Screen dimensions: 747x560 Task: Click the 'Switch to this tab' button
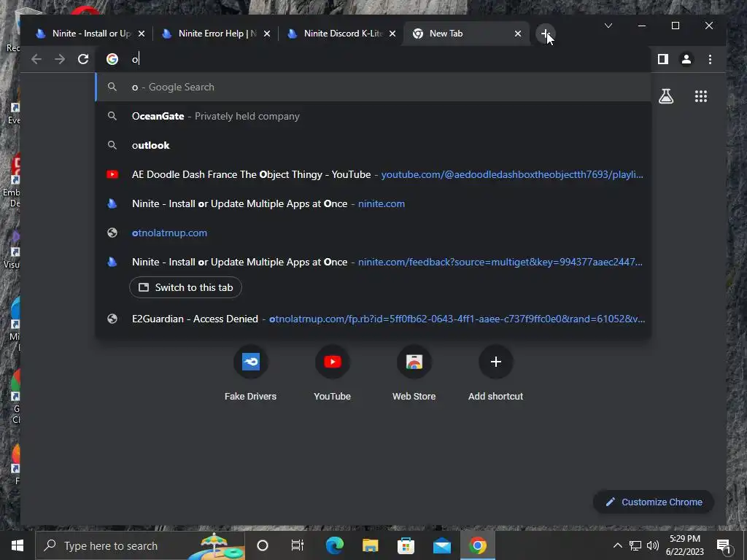click(x=185, y=287)
